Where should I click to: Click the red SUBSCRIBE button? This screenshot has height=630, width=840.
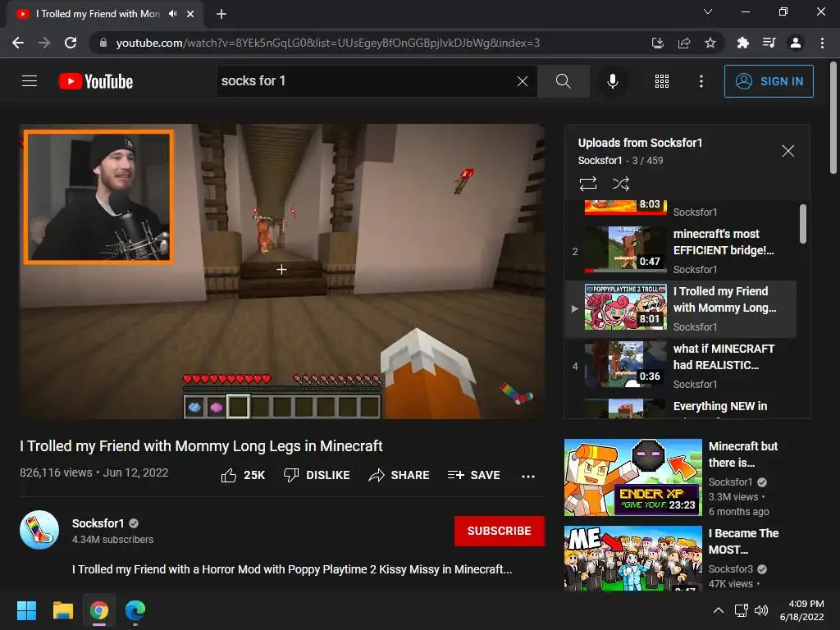point(500,531)
